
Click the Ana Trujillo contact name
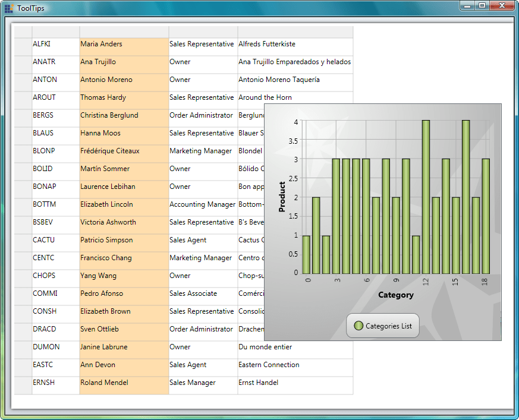[x=124, y=65]
